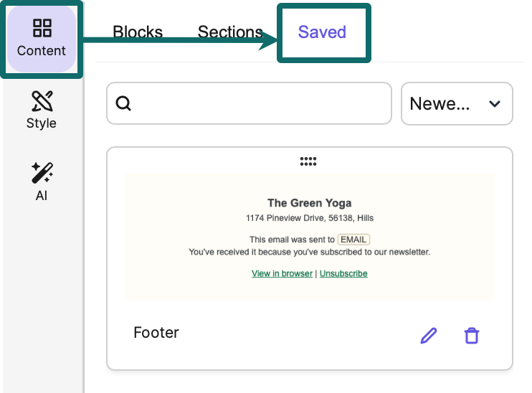This screenshot has width=532, height=393.
Task: Switch to the Sections tab
Action: [230, 32]
